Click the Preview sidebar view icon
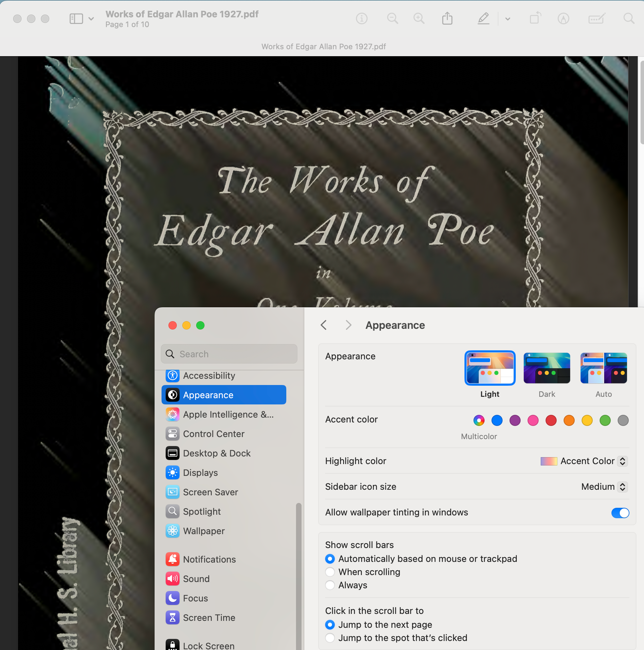Viewport: 644px width, 650px height. point(76,19)
